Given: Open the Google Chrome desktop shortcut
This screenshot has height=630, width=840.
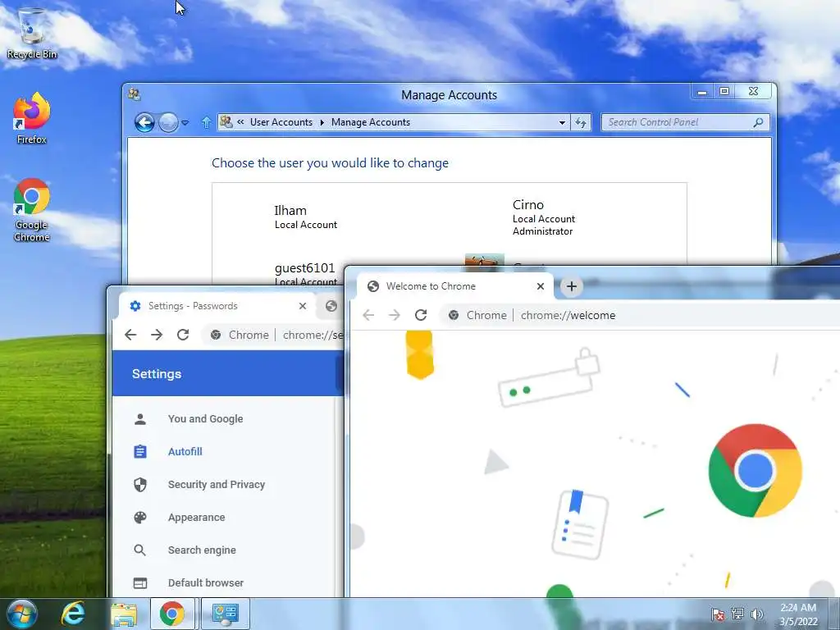Looking at the screenshot, I should tap(32, 210).
